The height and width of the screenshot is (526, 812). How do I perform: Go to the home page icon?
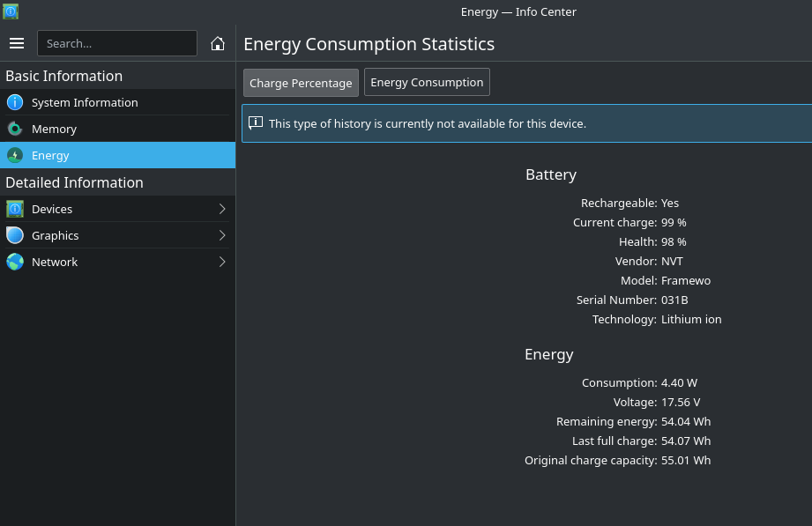218,43
